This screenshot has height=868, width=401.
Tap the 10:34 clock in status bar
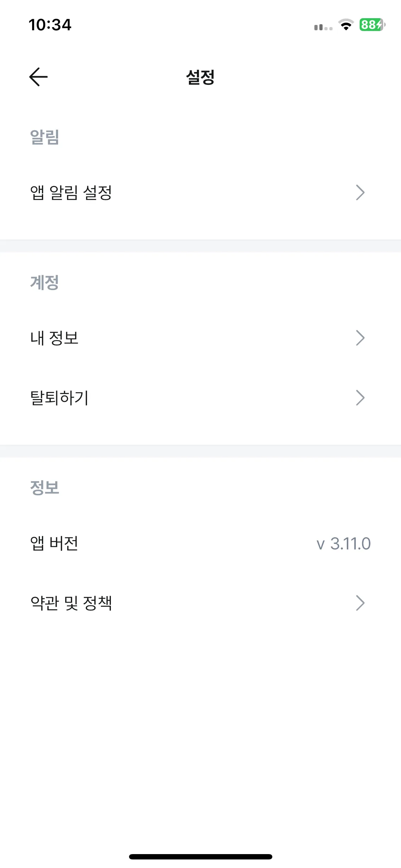[x=50, y=25]
